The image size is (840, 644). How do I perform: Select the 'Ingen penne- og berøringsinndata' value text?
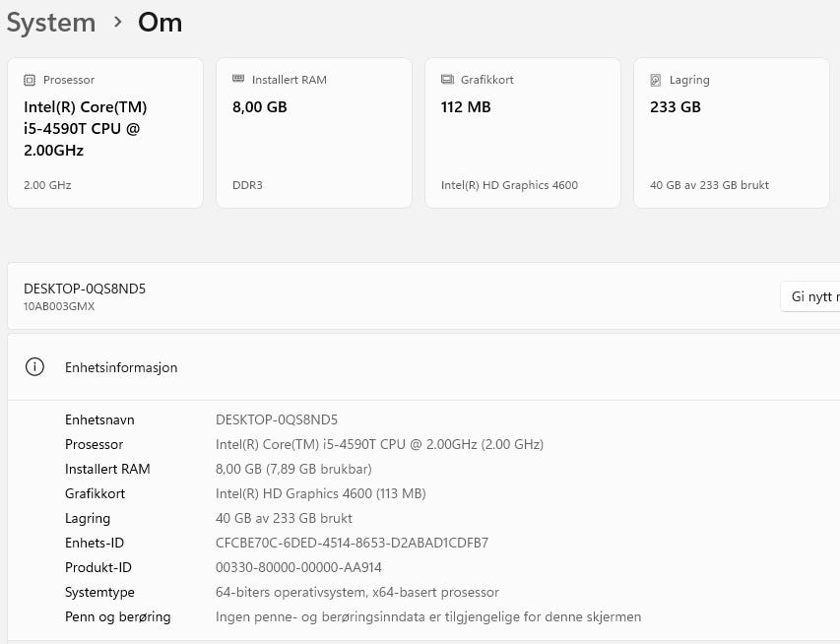(428, 617)
